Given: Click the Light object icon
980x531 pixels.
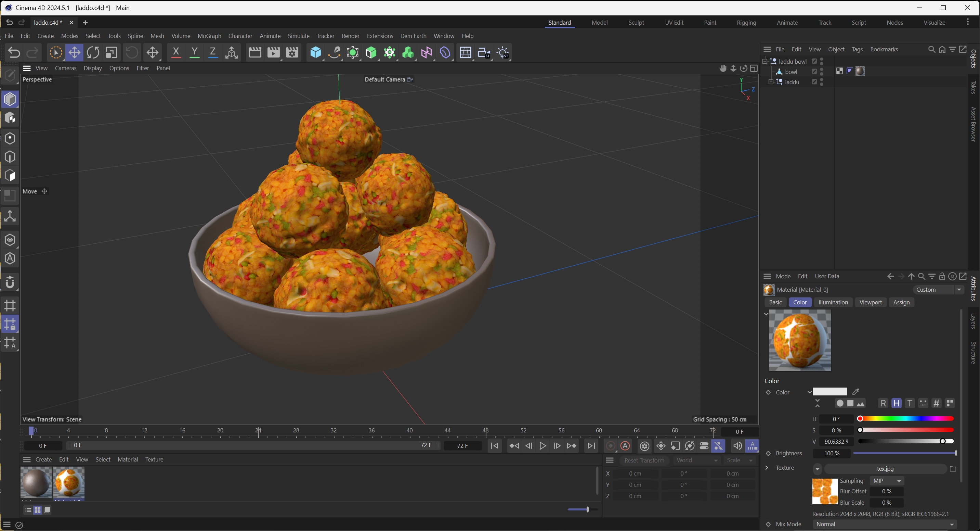Looking at the screenshot, I should [x=502, y=52].
